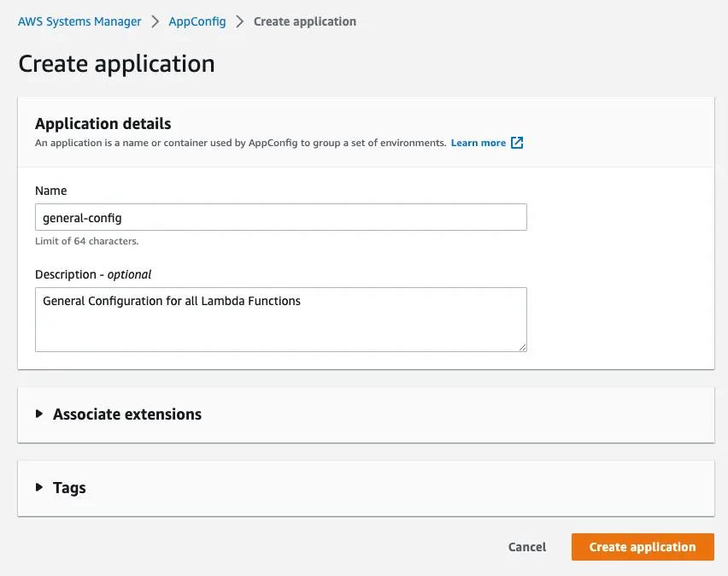The image size is (728, 576).
Task: Click inside the Description text area
Action: pyautogui.click(x=280, y=319)
